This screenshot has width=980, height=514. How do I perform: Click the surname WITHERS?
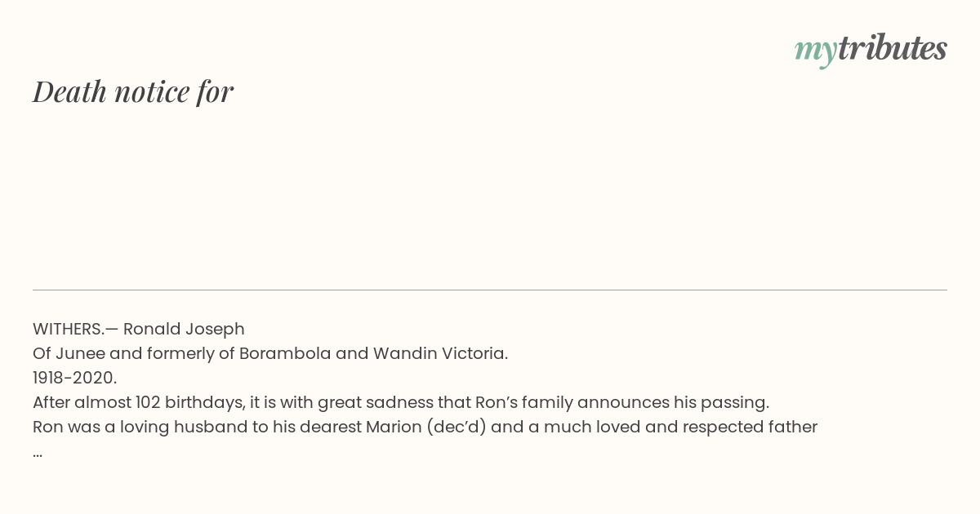click(69, 329)
